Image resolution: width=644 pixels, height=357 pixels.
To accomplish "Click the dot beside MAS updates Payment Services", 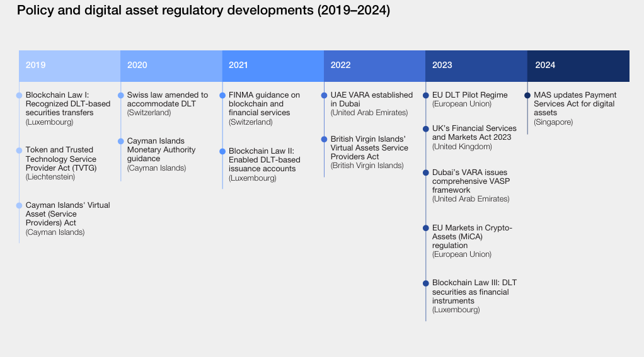I will [527, 96].
